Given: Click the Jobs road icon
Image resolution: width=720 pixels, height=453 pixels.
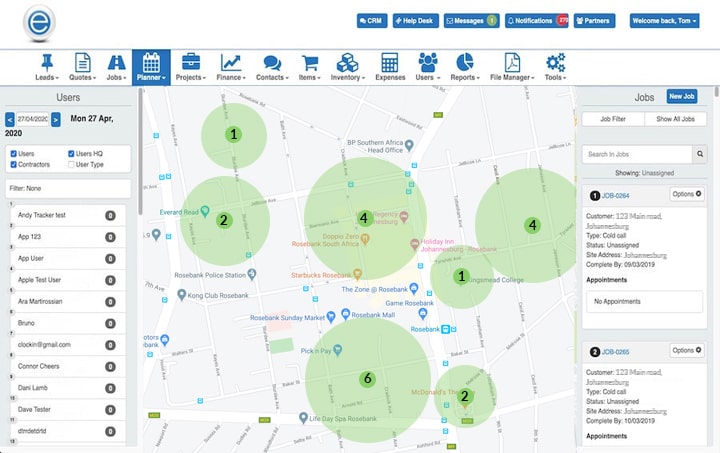Looking at the screenshot, I should pyautogui.click(x=116, y=62).
